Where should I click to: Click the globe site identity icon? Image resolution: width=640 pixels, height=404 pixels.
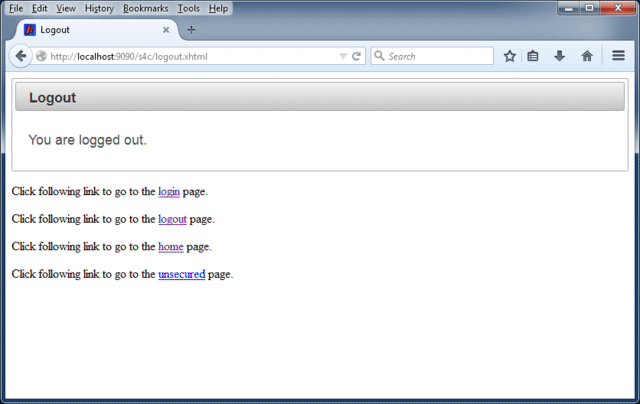[x=41, y=56]
